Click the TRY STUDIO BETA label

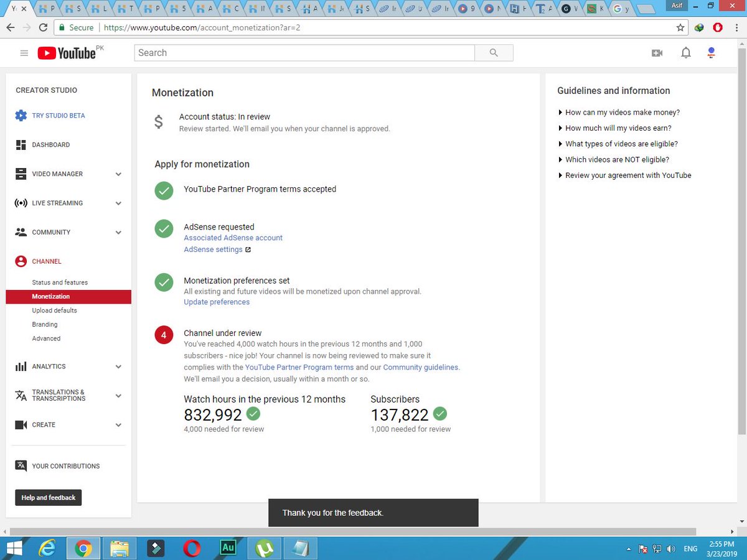pos(59,116)
